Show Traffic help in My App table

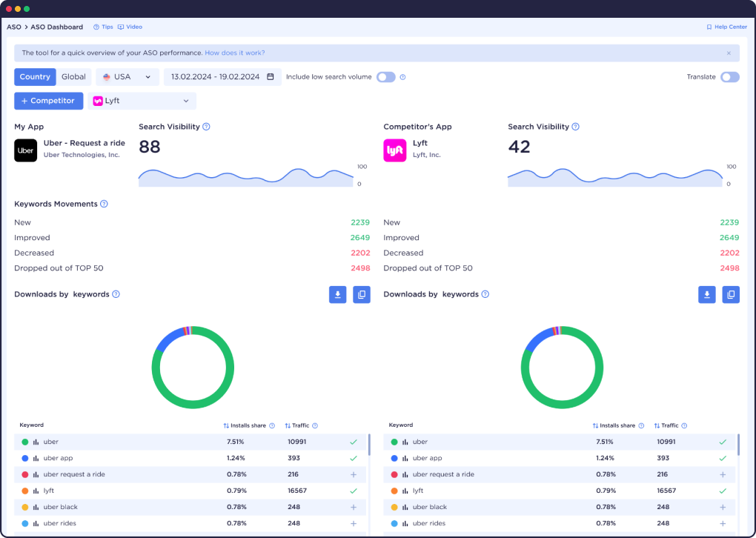(315, 425)
